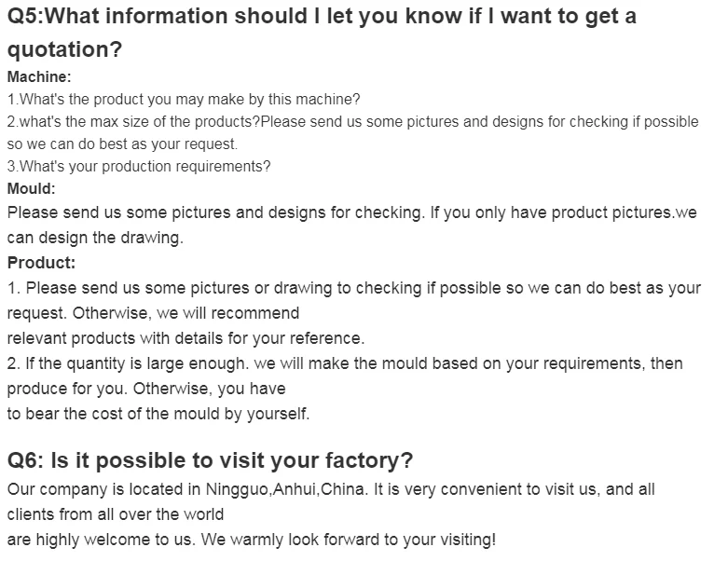Click 'What's the product you may make' line
Screen dimensions: 728x561
(184, 99)
